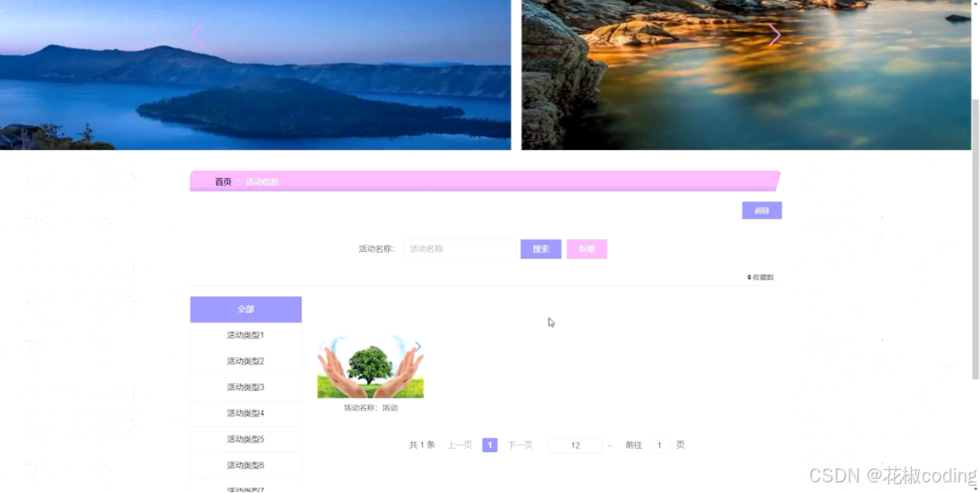Open the page size dropdown showing 12
The height and width of the screenshot is (493, 980).
580,445
